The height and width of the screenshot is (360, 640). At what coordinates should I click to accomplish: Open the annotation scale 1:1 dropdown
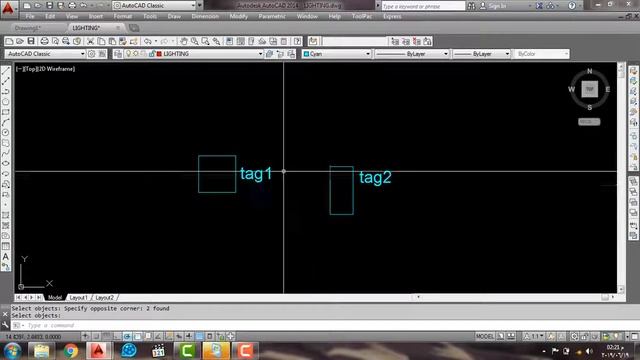(533, 336)
